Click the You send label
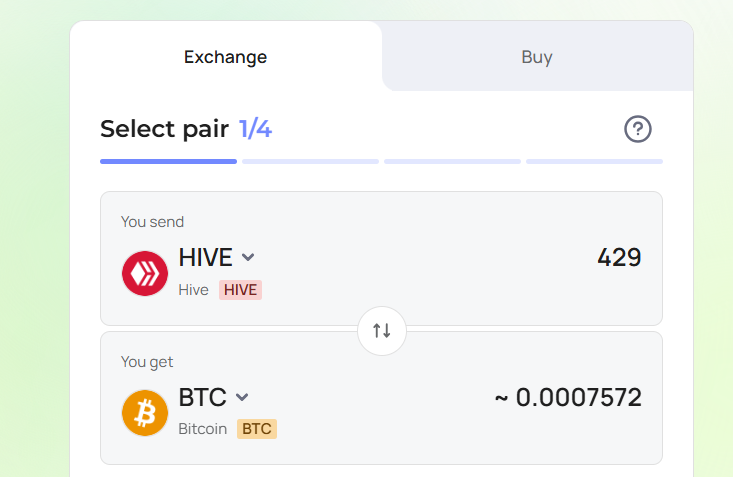 (x=152, y=222)
